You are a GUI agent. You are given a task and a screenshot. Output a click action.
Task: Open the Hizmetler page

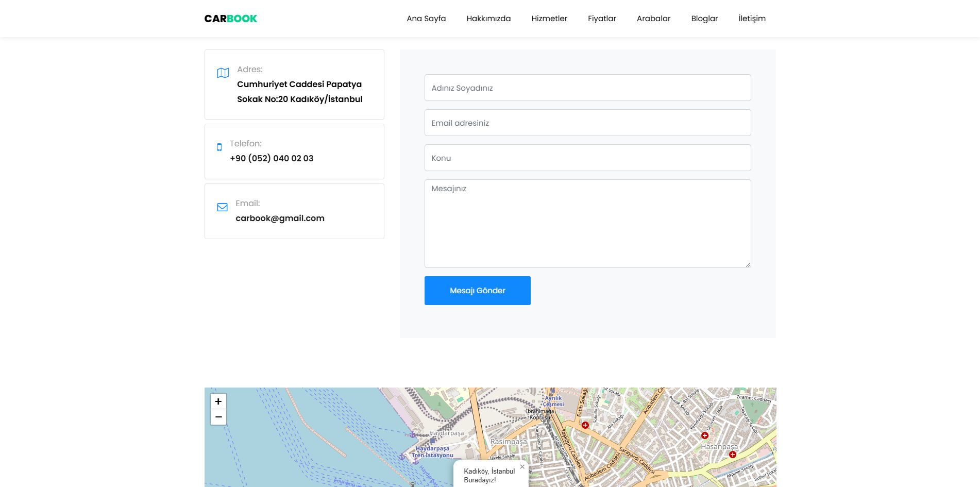[549, 19]
